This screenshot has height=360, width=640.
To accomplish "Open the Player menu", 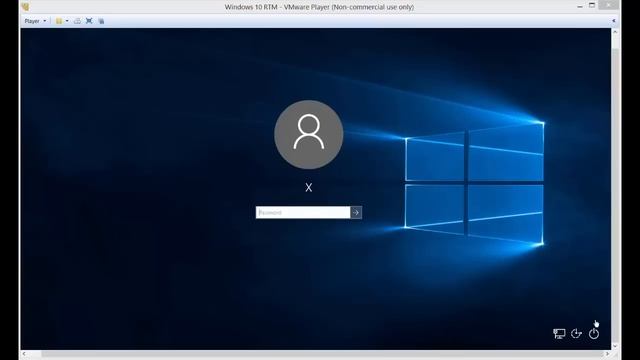I will (x=35, y=21).
